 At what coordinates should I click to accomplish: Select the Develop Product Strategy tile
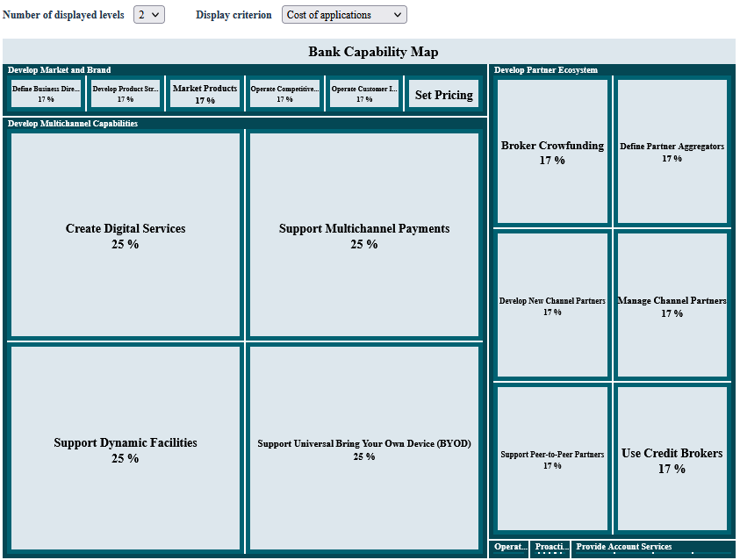click(x=126, y=94)
